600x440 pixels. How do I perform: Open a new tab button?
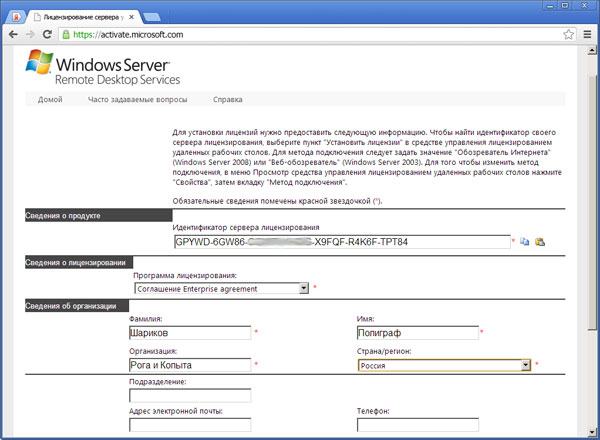click(x=152, y=17)
